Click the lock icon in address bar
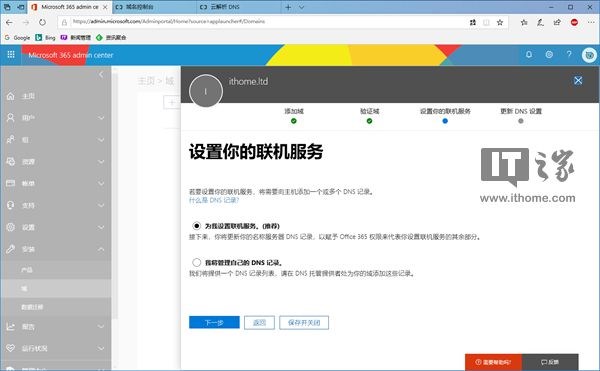 pos(64,23)
